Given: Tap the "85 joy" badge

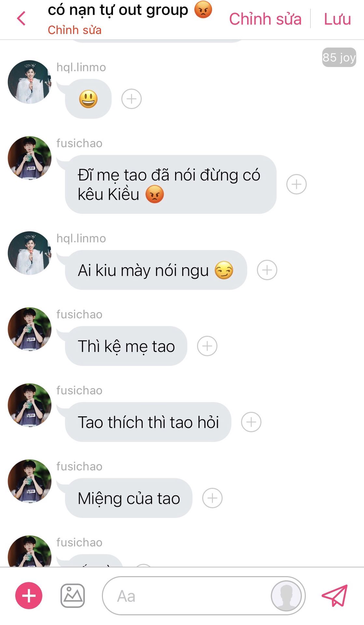Looking at the screenshot, I should click(339, 58).
